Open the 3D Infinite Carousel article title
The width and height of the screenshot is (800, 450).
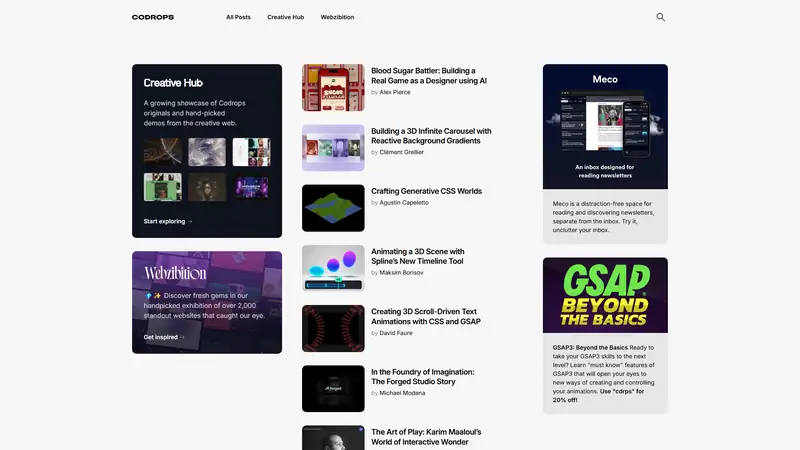click(x=431, y=136)
